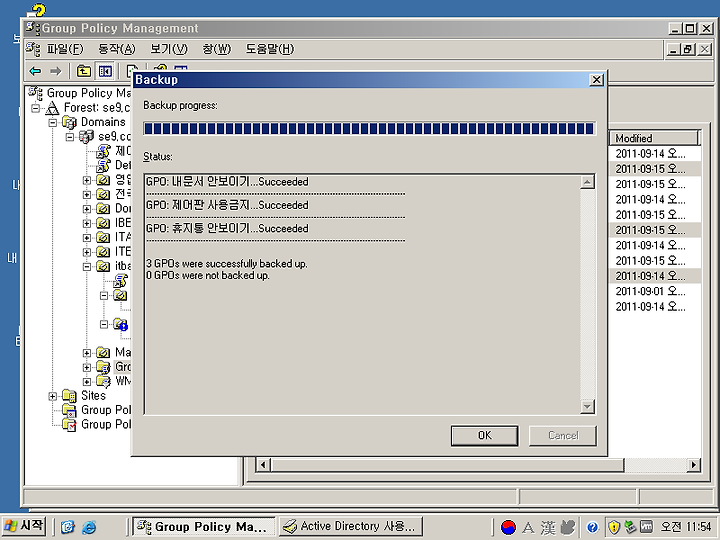Open the 도움말(H) menu

pyautogui.click(x=270, y=49)
